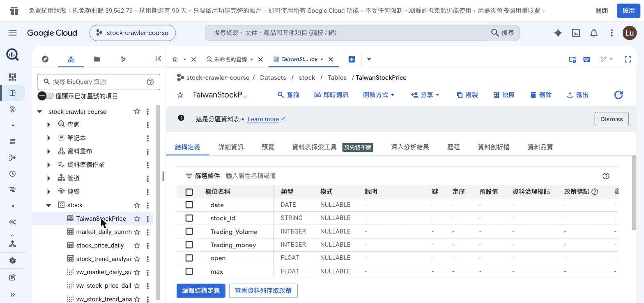Viewport: 644px width, 303px height.
Task: Check the Trading_money field checkbox
Action: click(189, 245)
